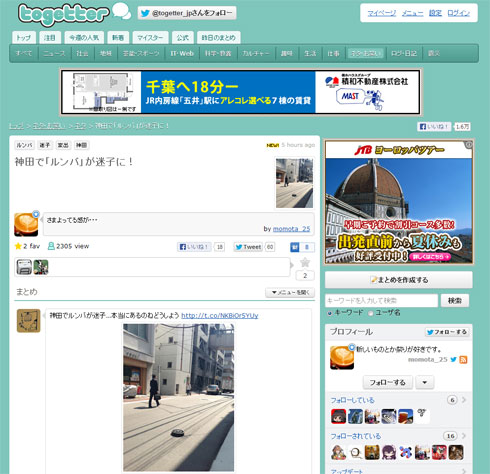Select the ログ・日記 category

(x=404, y=53)
